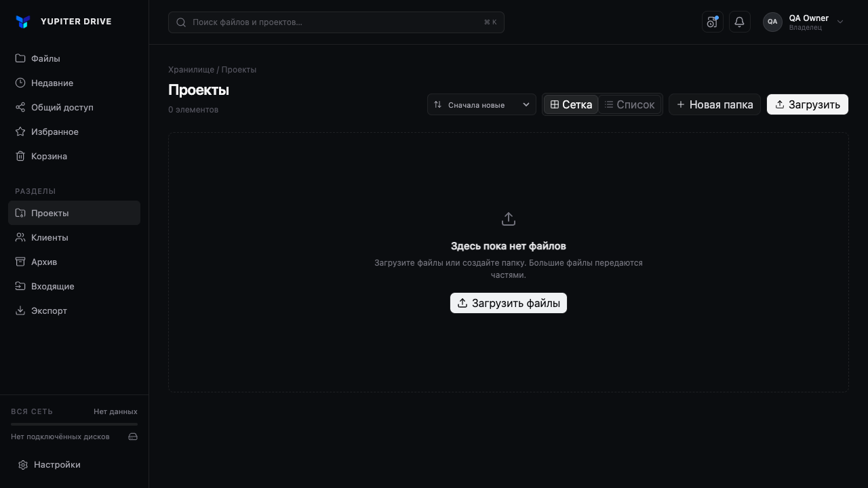The image size is (868, 488).
Task: Click the Проекты breadcrumb link
Action: click(x=239, y=70)
